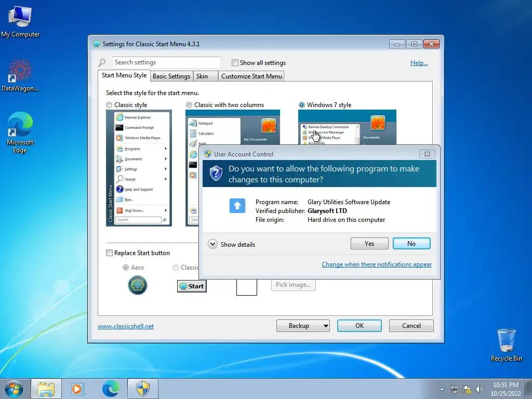This screenshot has width=532, height=399.
Task: Open www.classicshell.net link
Action: (126, 326)
